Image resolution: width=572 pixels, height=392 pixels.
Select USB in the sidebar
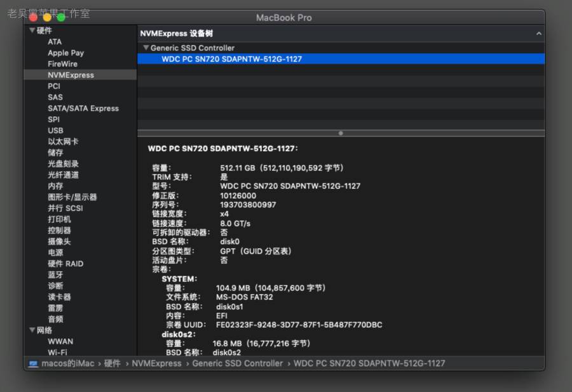tap(55, 130)
